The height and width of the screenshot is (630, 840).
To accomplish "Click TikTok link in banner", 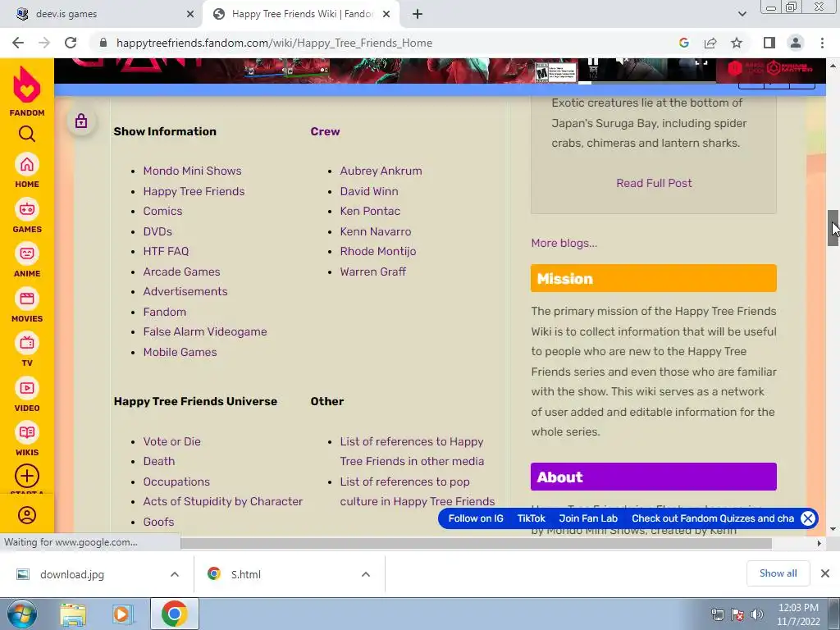I will click(x=531, y=518).
